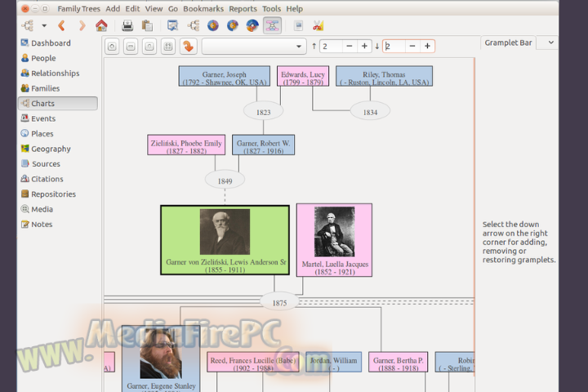Decrease ancestor generations with minus button
Image resolution: width=588 pixels, height=392 pixels.
click(x=350, y=46)
